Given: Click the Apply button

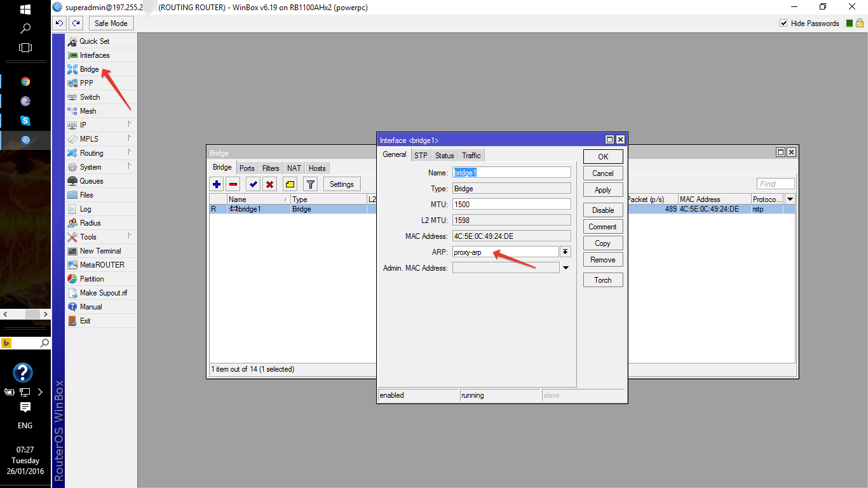Looking at the screenshot, I should (603, 190).
